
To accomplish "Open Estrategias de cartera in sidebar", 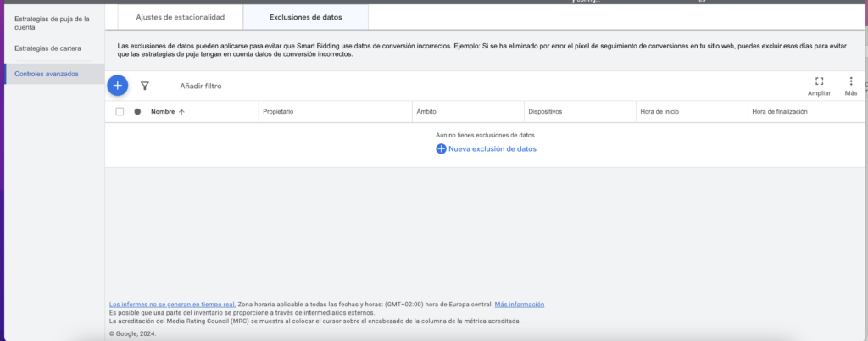I will coord(47,48).
